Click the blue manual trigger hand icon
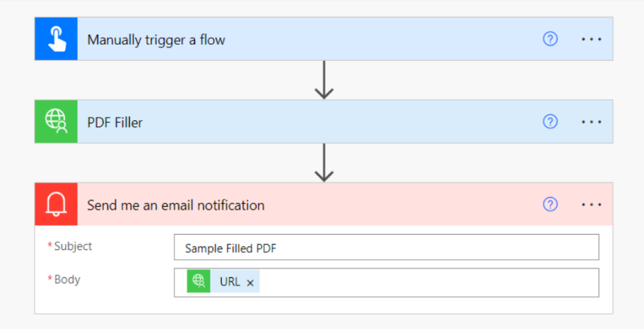Viewport: 644px width, 329px height. coord(56,39)
